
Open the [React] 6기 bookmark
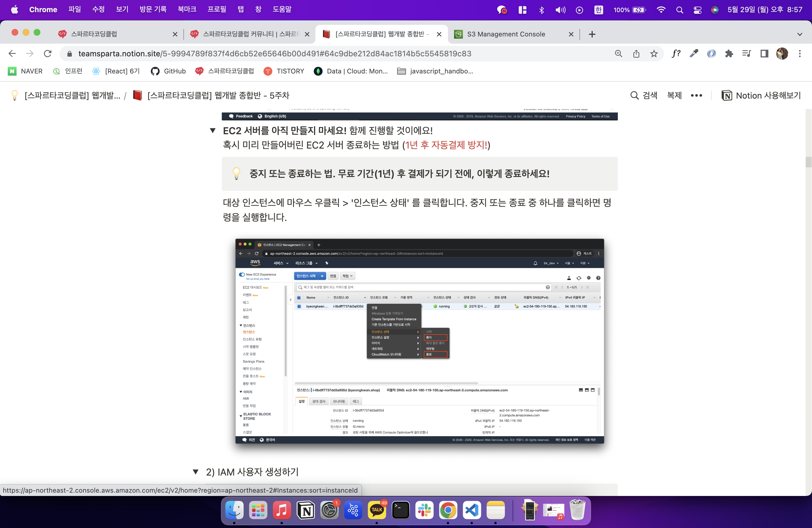(116, 71)
